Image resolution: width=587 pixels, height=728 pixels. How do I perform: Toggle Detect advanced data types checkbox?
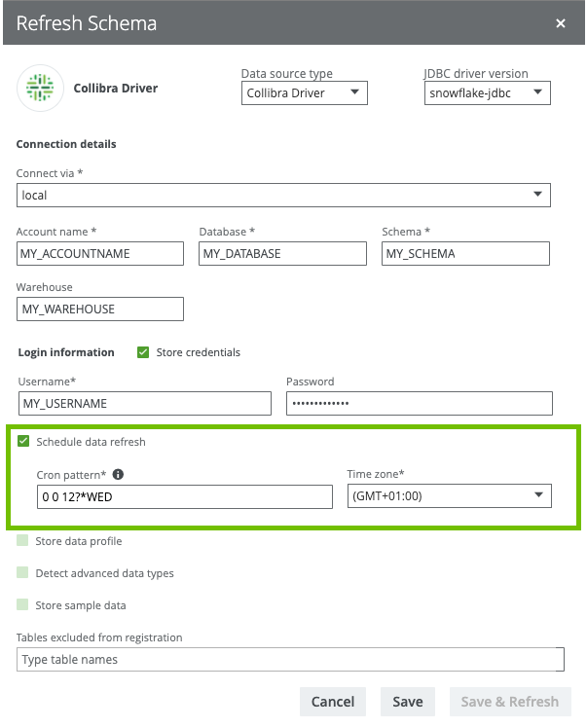click(x=23, y=573)
